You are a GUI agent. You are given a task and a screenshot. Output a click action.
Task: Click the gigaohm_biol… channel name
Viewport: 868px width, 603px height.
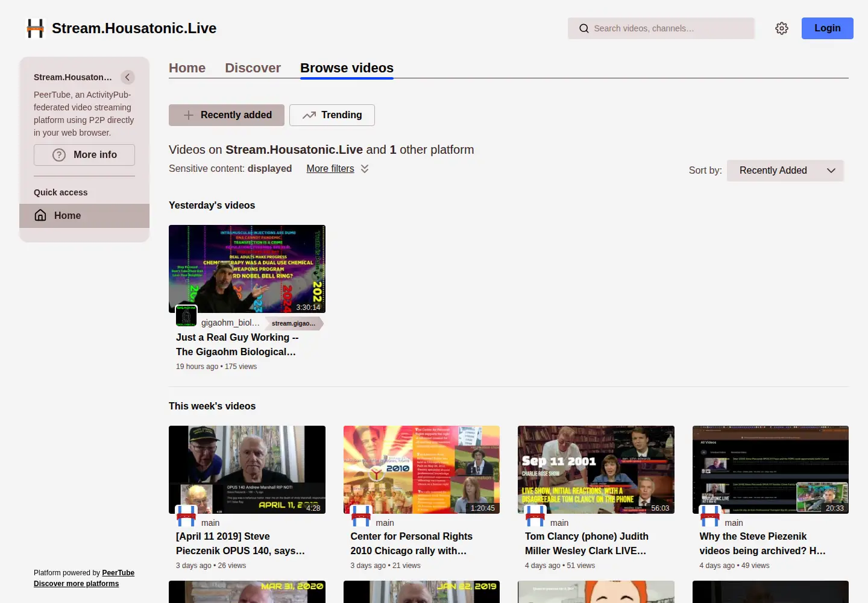pos(230,323)
